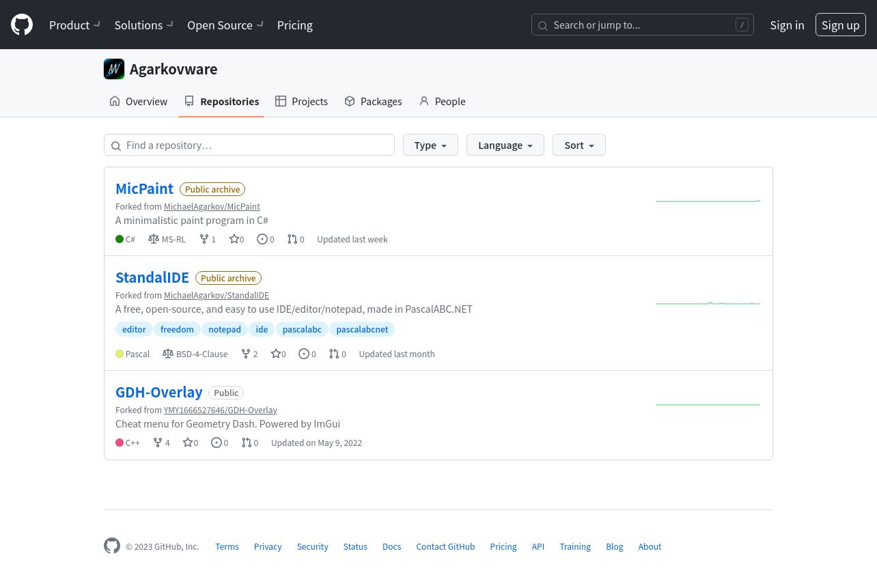Click the Agarkovware organization avatar
The height and width of the screenshot is (588, 877).
(x=114, y=69)
